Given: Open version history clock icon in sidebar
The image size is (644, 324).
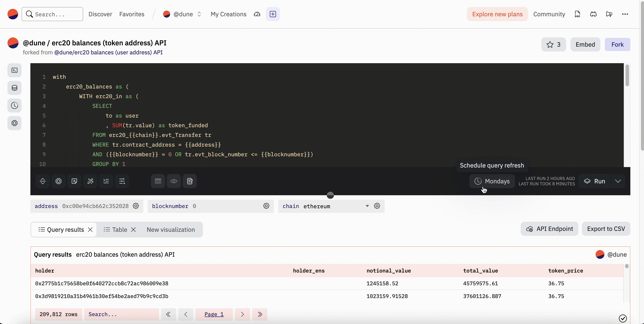Looking at the screenshot, I should pos(15,105).
